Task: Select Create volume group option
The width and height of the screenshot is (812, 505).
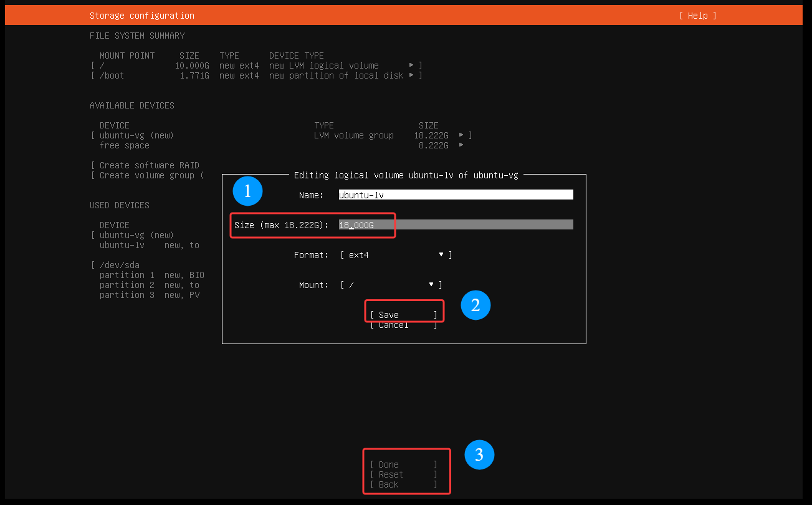Action: point(149,175)
